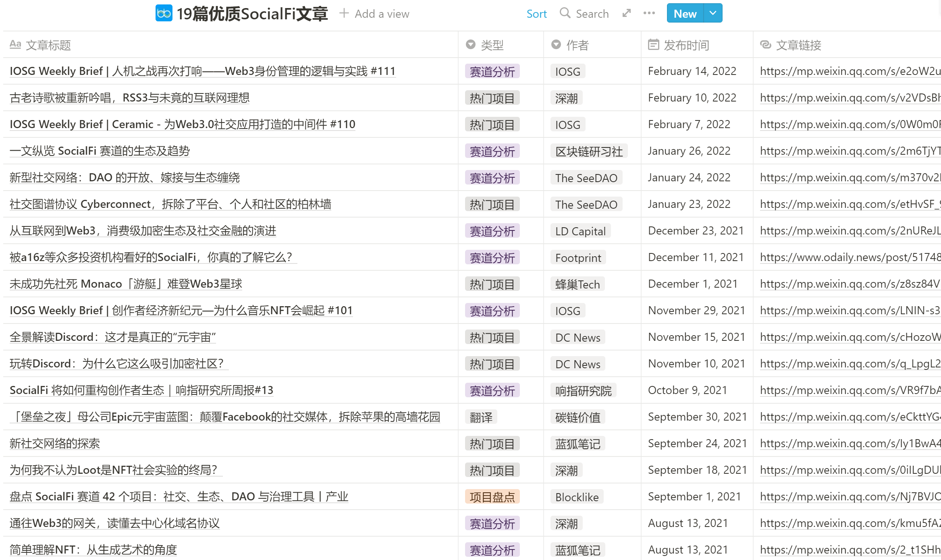Click select-type icon in 类型 column header
This screenshot has width=941, height=560.
(x=471, y=45)
